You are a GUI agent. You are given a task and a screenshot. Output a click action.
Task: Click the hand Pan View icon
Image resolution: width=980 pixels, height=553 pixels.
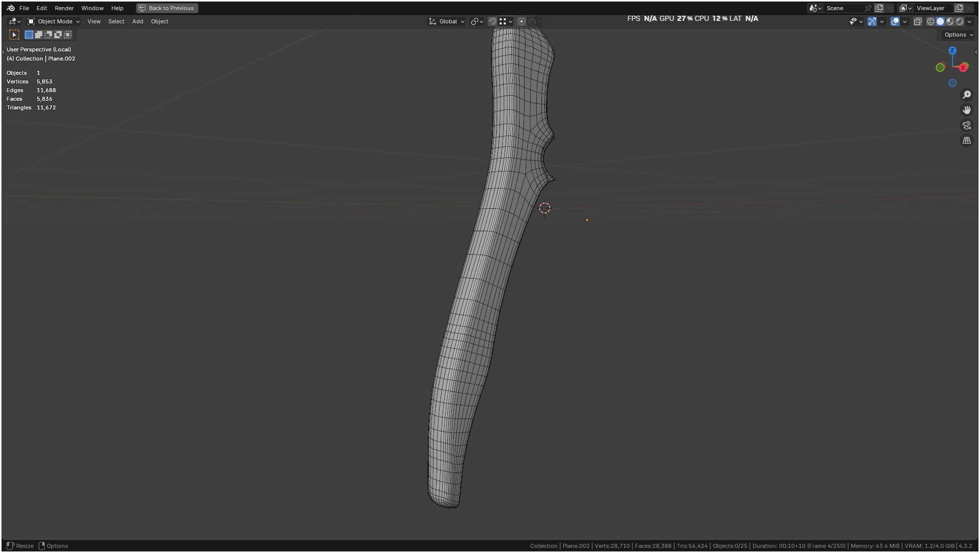pyautogui.click(x=967, y=110)
